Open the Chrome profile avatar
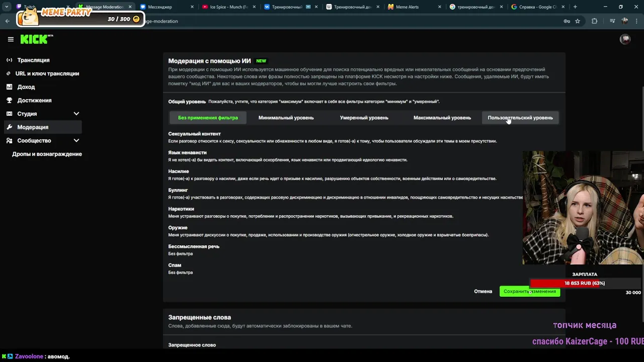The width and height of the screenshot is (644, 362). click(625, 21)
